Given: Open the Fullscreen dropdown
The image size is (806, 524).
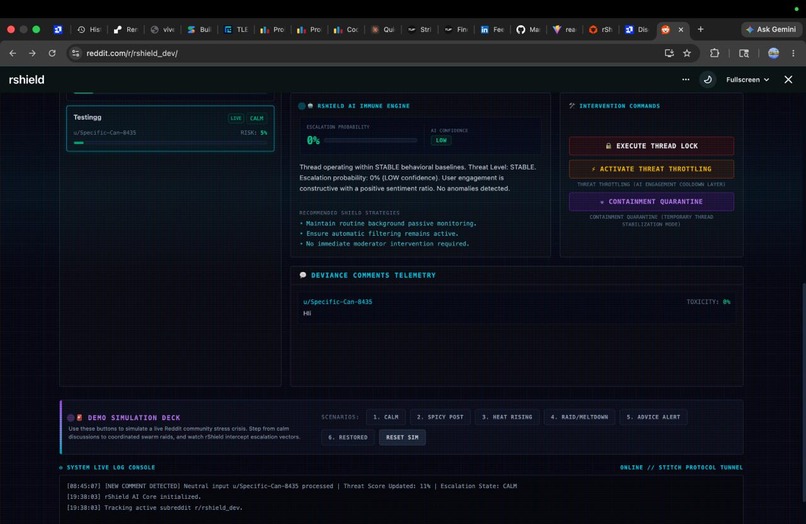Looking at the screenshot, I should click(x=747, y=80).
